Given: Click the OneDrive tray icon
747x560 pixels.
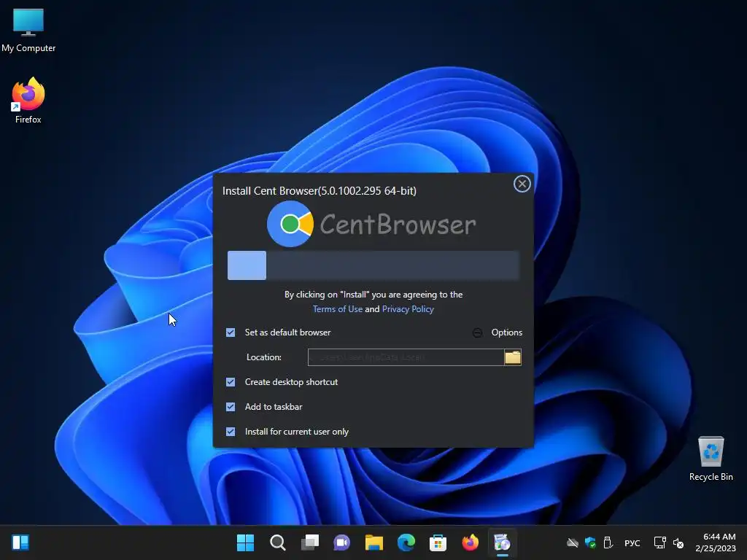Looking at the screenshot, I should [x=573, y=542].
